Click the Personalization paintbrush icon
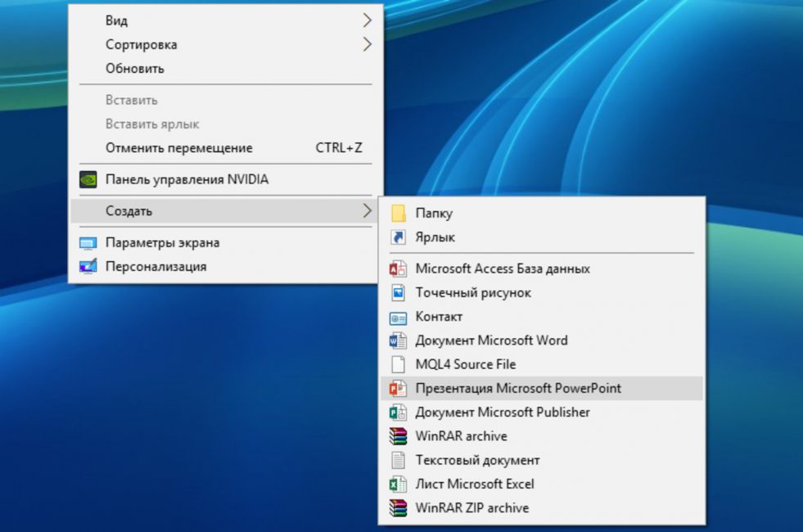 tap(88, 267)
